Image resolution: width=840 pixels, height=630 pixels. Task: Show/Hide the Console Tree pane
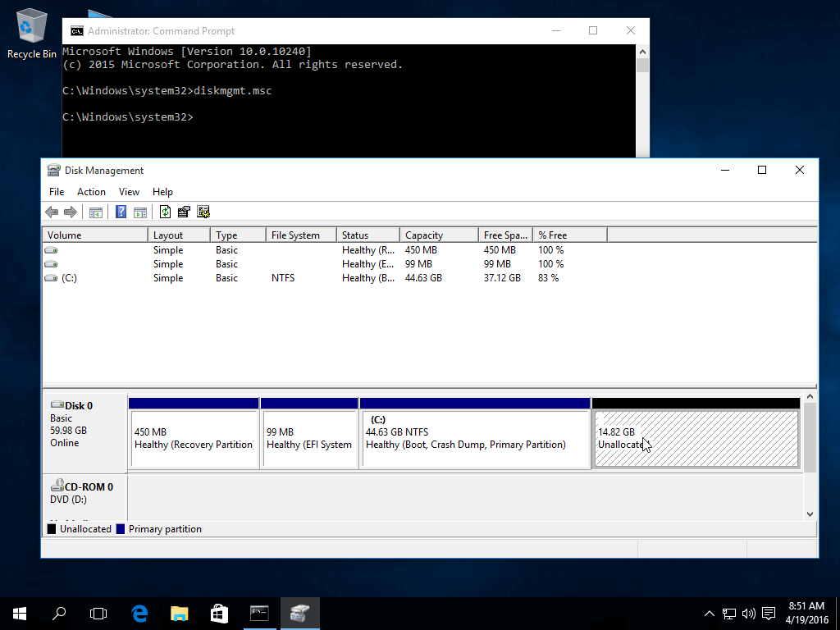[x=96, y=212]
